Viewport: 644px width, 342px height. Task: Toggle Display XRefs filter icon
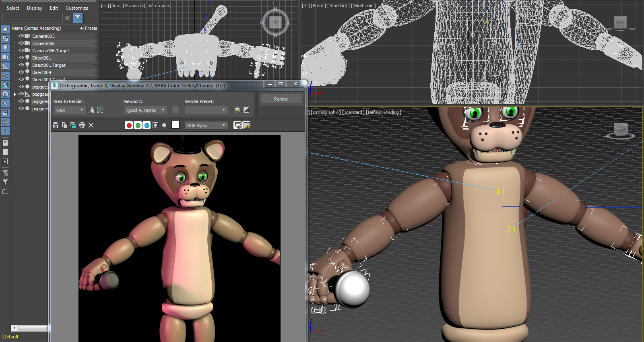(5, 94)
